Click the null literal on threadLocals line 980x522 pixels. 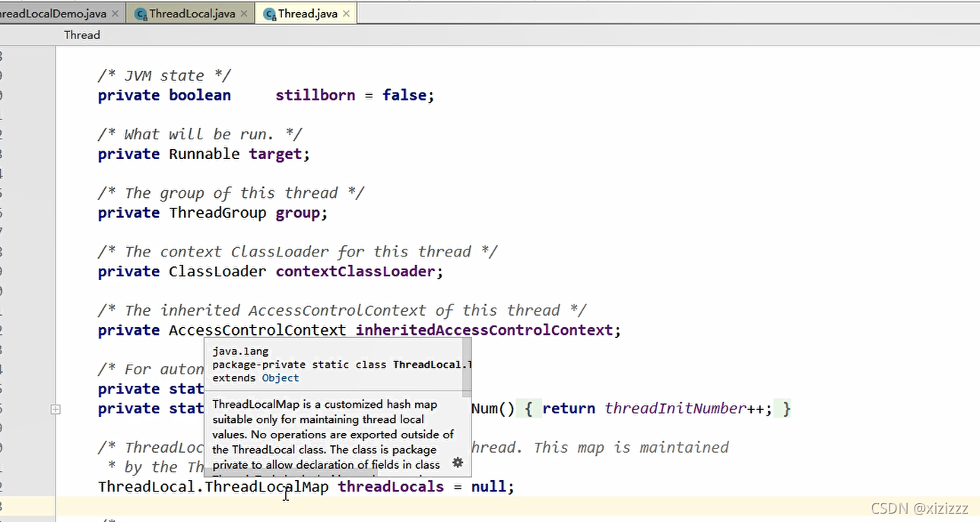tap(489, 486)
